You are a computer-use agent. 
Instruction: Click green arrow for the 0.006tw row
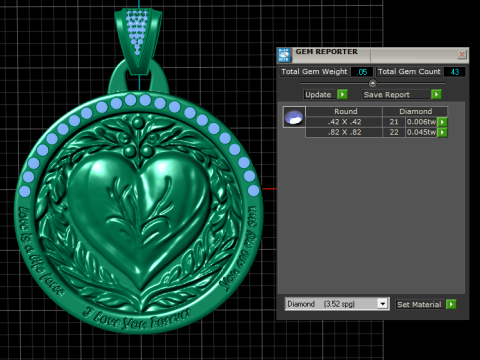442,122
